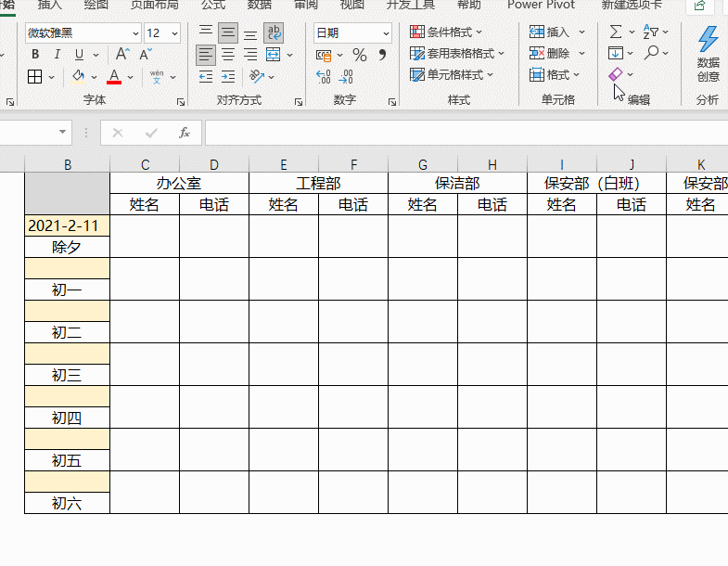Apply underline formatting

coord(80,55)
